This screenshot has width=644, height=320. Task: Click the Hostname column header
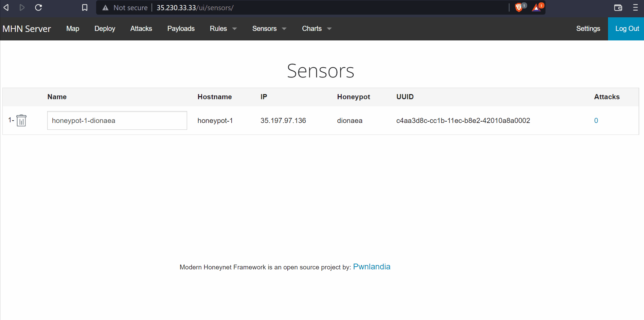click(x=215, y=97)
